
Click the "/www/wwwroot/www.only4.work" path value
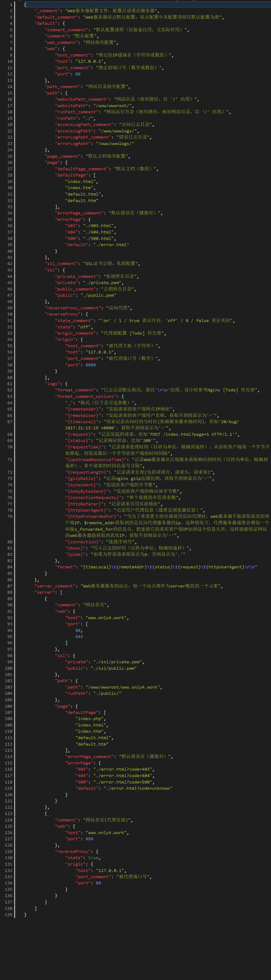123,687
